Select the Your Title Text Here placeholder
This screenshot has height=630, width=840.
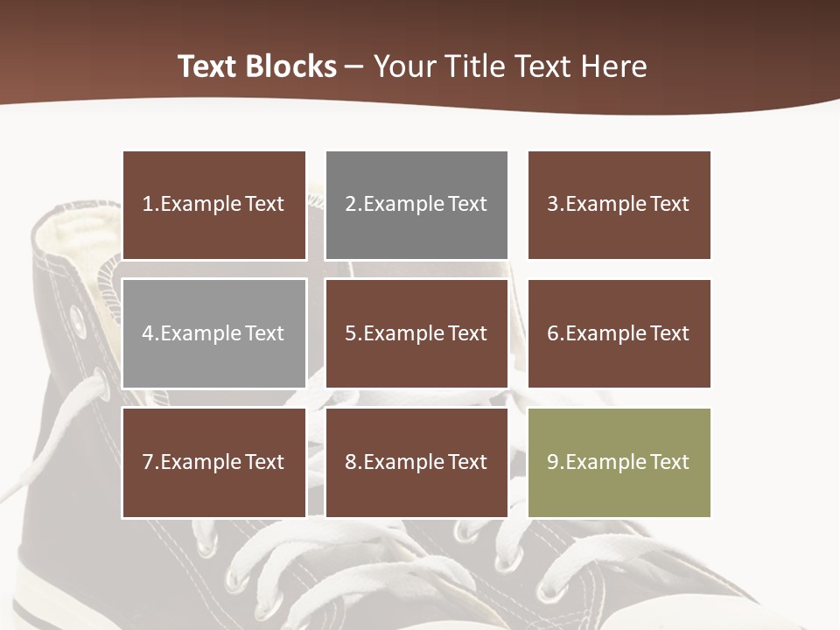click(510, 66)
